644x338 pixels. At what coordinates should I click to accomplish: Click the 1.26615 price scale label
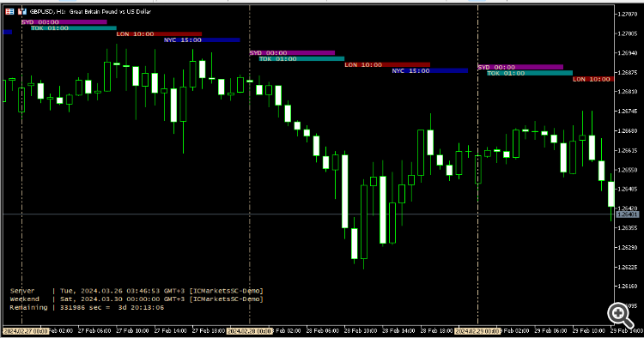627,150
